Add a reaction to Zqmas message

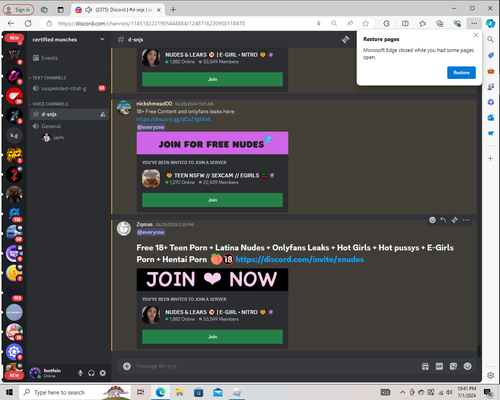[432, 220]
